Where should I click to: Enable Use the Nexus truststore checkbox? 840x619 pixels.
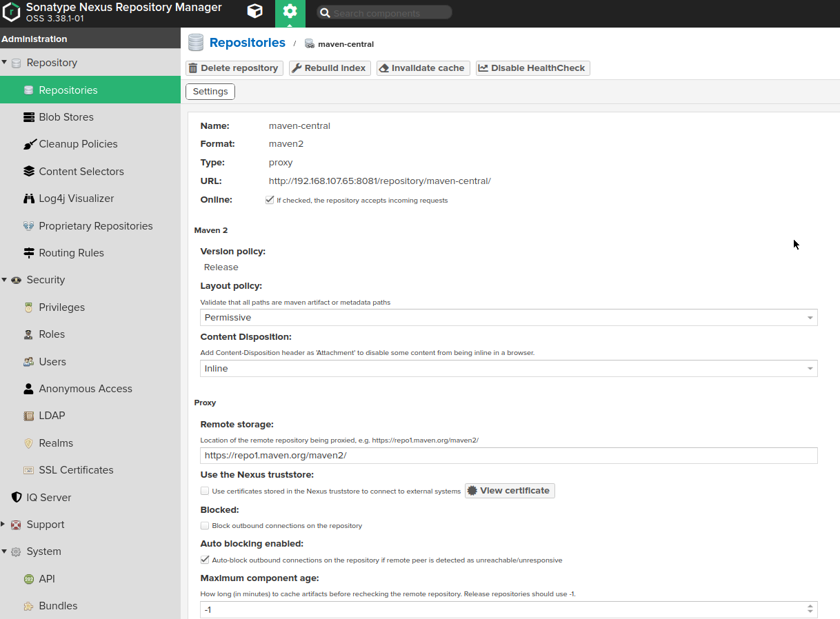(205, 491)
